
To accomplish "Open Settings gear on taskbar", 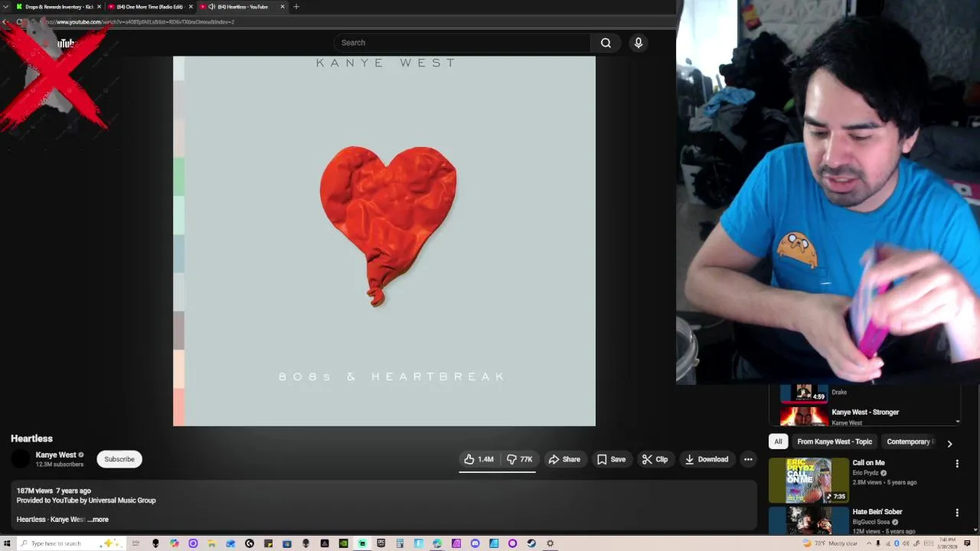I will click(x=550, y=543).
